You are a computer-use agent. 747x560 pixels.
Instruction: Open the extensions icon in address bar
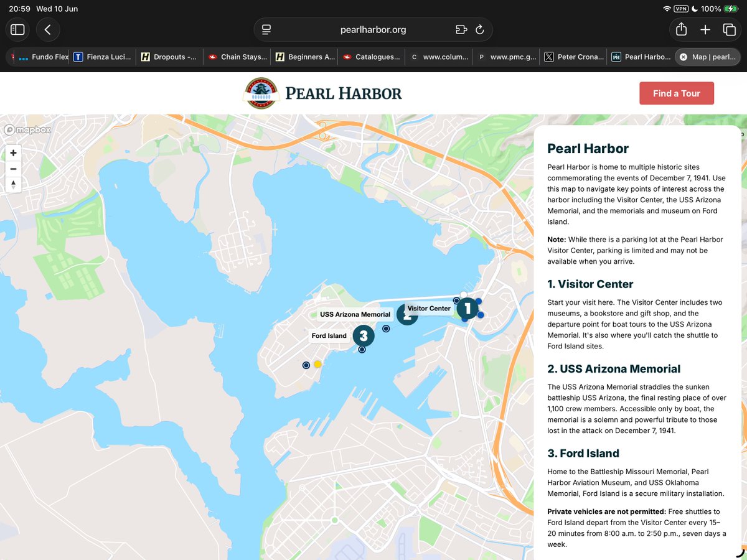[x=461, y=29]
